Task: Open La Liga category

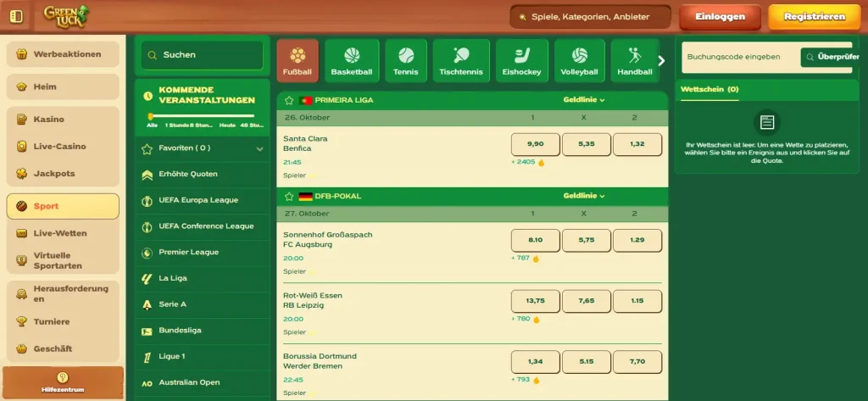Action: [202, 279]
